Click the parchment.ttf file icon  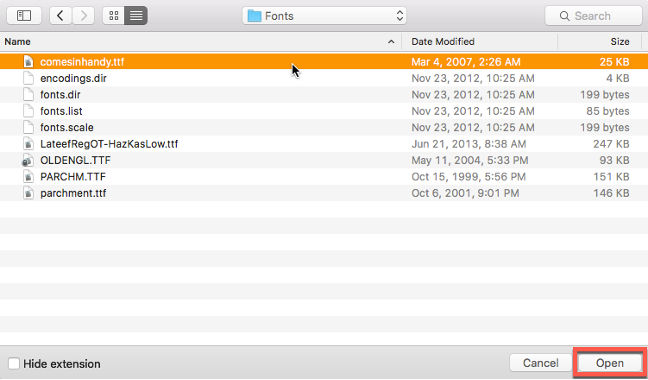(x=28, y=193)
